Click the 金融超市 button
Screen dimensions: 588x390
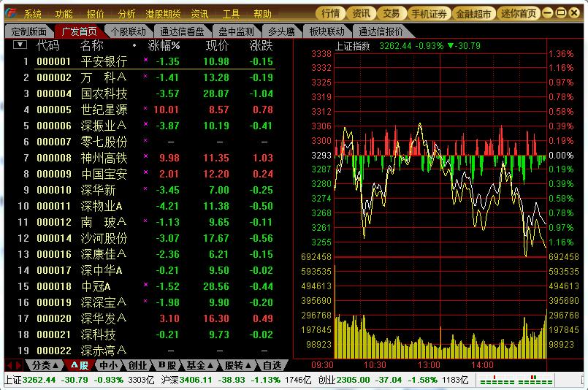[473, 14]
